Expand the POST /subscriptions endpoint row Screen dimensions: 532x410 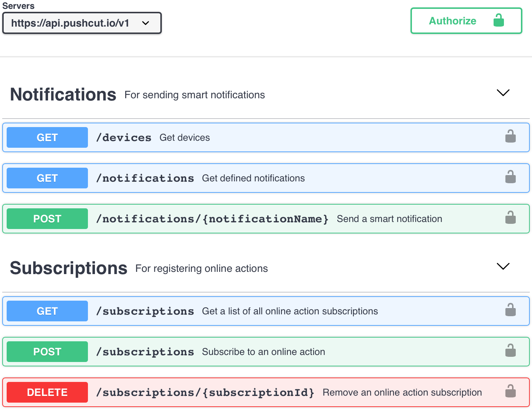tap(259, 351)
